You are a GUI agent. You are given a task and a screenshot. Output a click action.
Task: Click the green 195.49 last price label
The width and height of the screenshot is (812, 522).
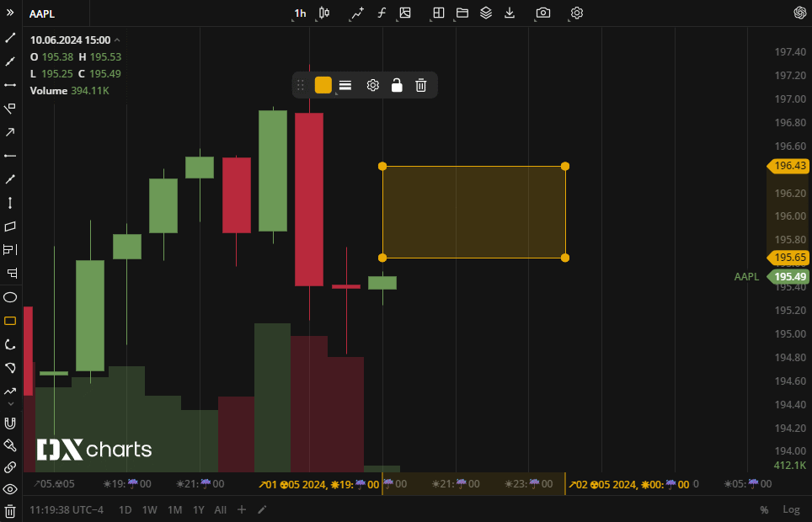(788, 276)
